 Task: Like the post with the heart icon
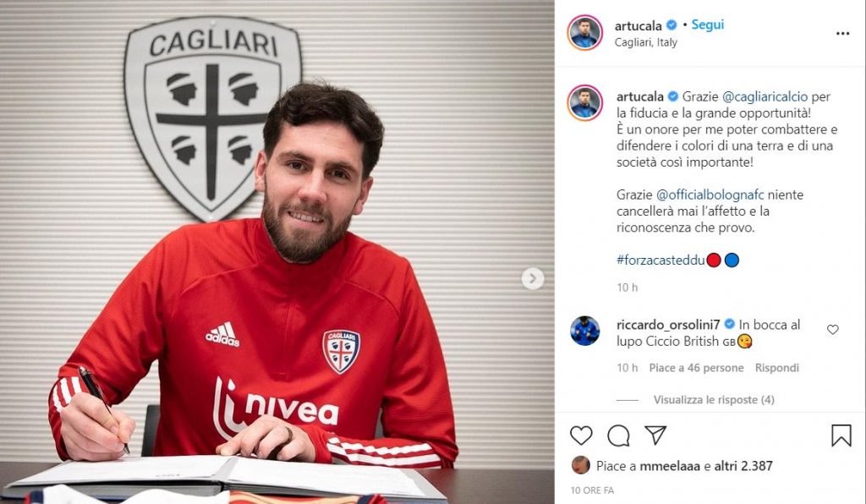coord(581,436)
